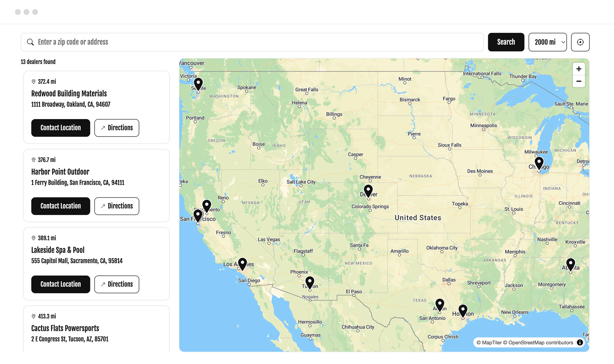Click the 389.1 mi distance label
Image resolution: width=614 pixels, height=364 pixels.
pyautogui.click(x=47, y=238)
